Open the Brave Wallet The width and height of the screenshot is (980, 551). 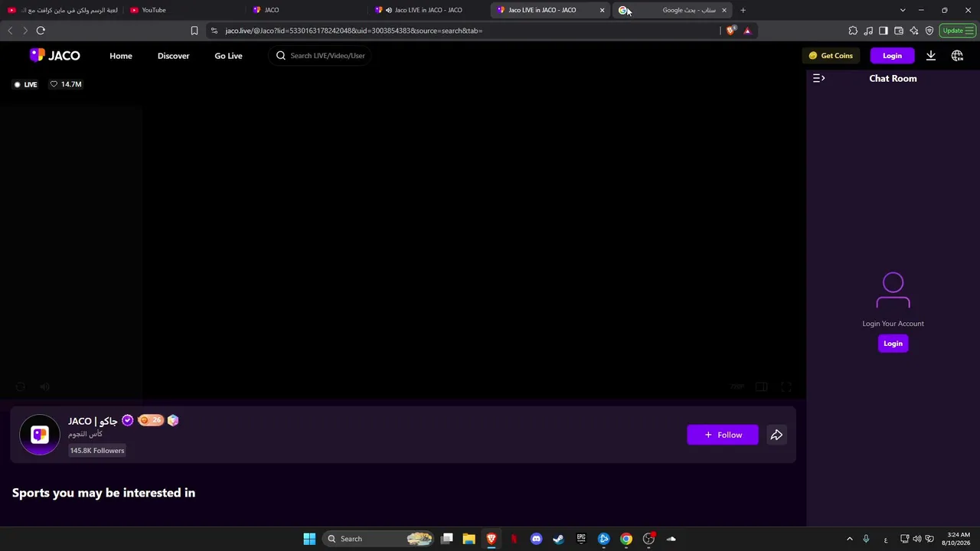click(x=899, y=31)
